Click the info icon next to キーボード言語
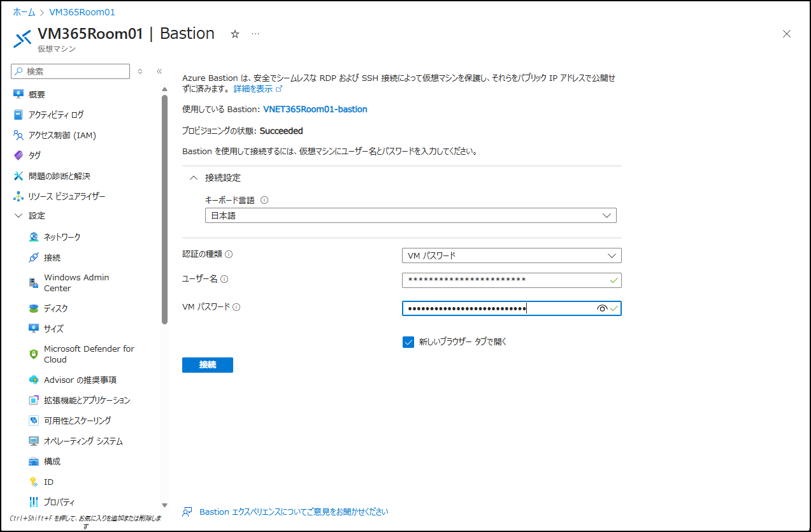The image size is (811, 532). (x=264, y=200)
